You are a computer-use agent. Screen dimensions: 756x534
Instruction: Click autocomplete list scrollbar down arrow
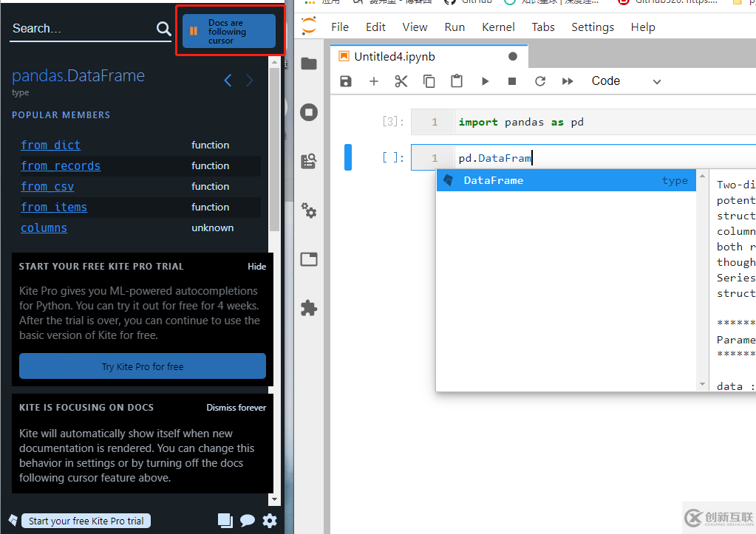[x=703, y=384]
